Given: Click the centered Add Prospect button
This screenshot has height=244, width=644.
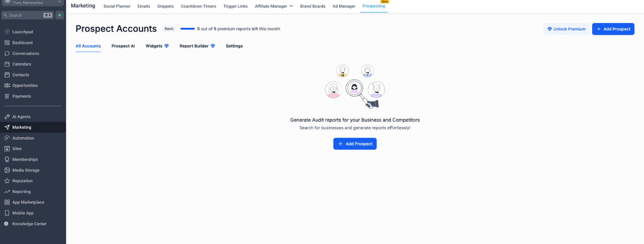Looking at the screenshot, I should point(355,144).
